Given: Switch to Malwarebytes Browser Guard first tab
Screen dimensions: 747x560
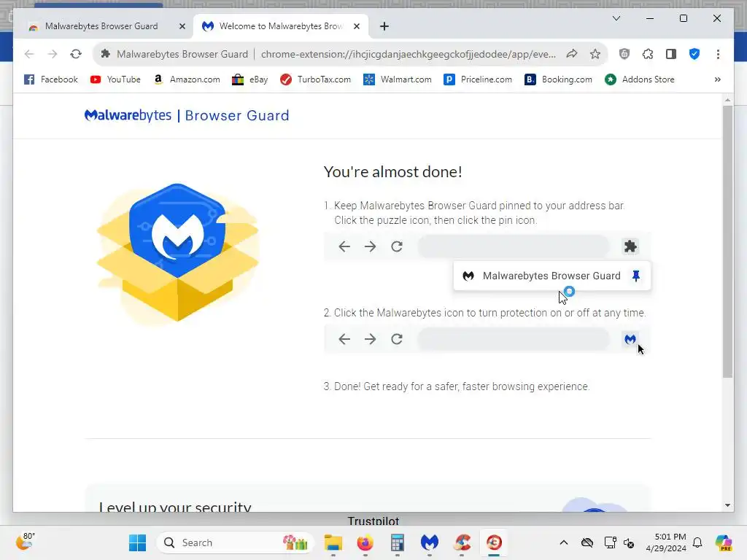Looking at the screenshot, I should (101, 26).
